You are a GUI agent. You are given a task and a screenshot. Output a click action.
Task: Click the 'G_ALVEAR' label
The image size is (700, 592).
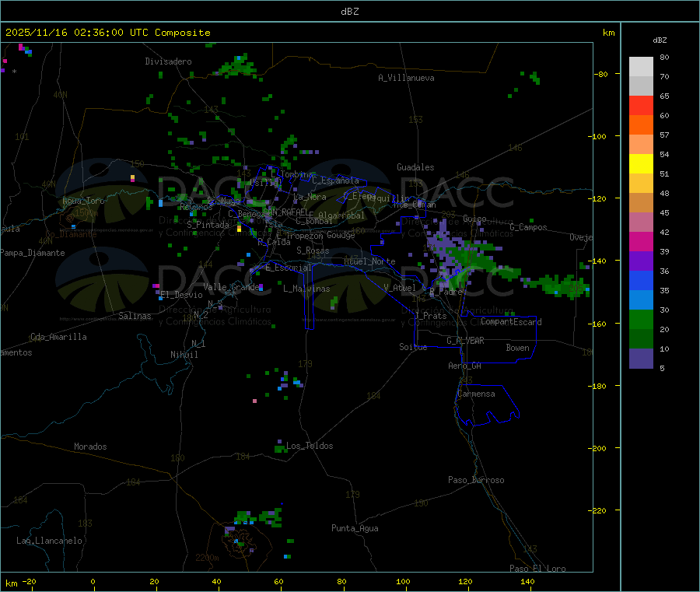[x=465, y=341]
